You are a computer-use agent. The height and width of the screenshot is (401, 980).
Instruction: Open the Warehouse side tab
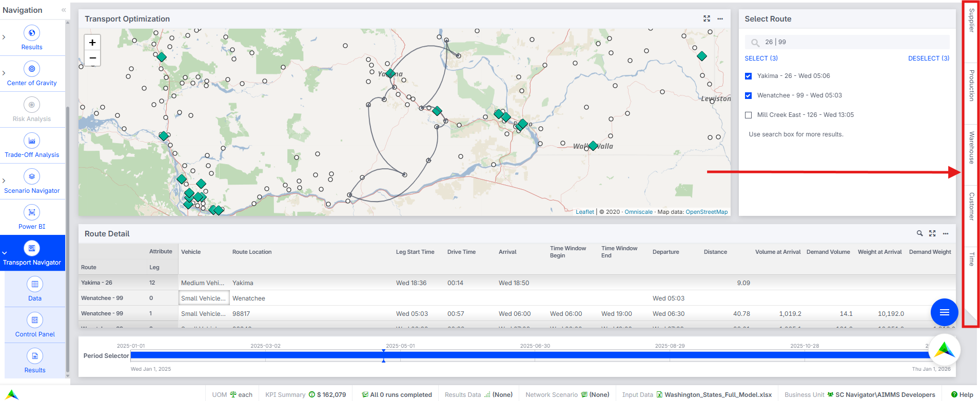(x=971, y=148)
